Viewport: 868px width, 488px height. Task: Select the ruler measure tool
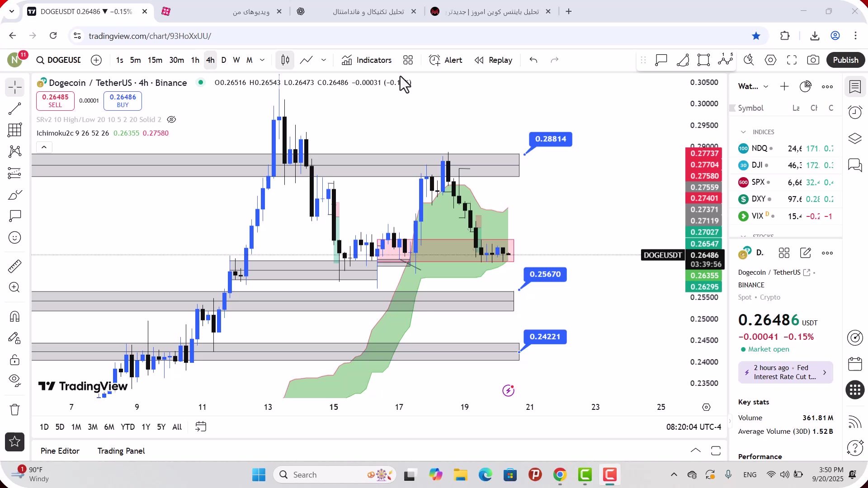(15, 266)
